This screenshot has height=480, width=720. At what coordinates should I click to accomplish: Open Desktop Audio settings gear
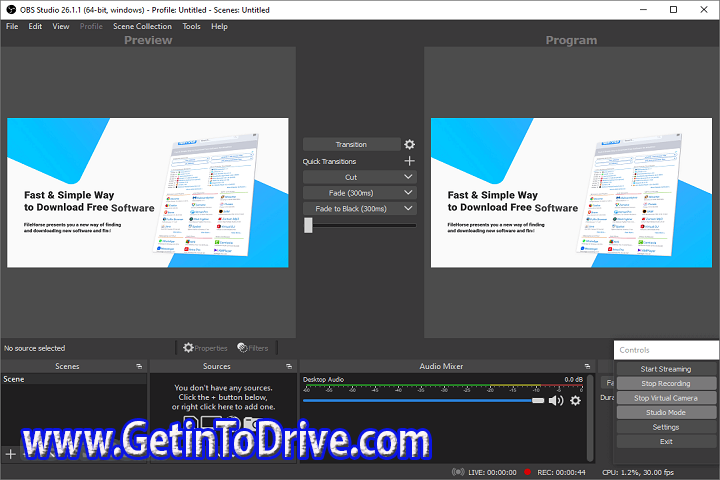pos(575,401)
